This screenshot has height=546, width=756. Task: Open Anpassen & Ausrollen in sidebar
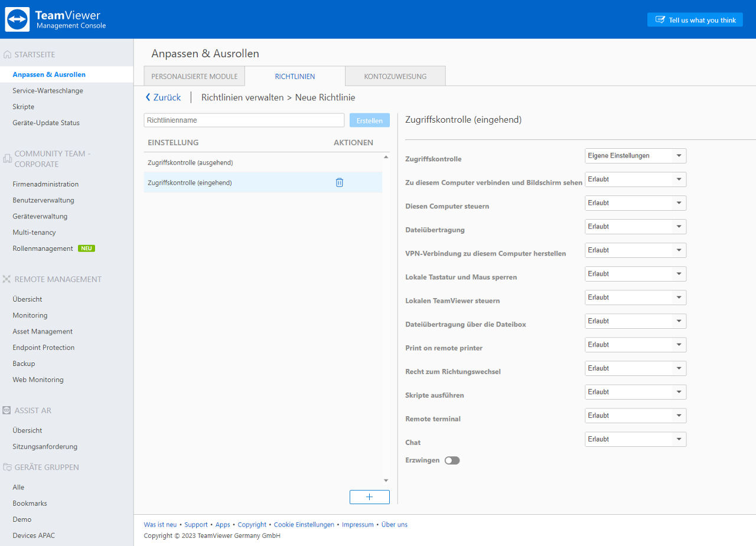pos(49,74)
